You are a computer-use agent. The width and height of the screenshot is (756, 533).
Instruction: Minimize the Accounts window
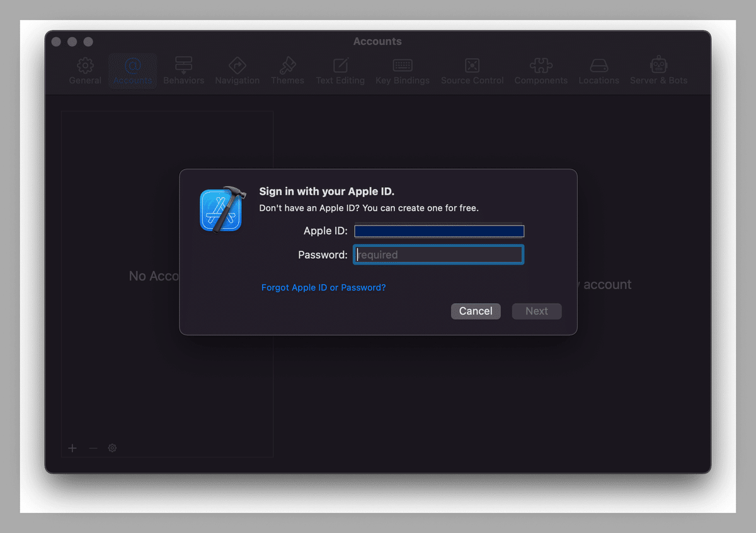click(72, 42)
